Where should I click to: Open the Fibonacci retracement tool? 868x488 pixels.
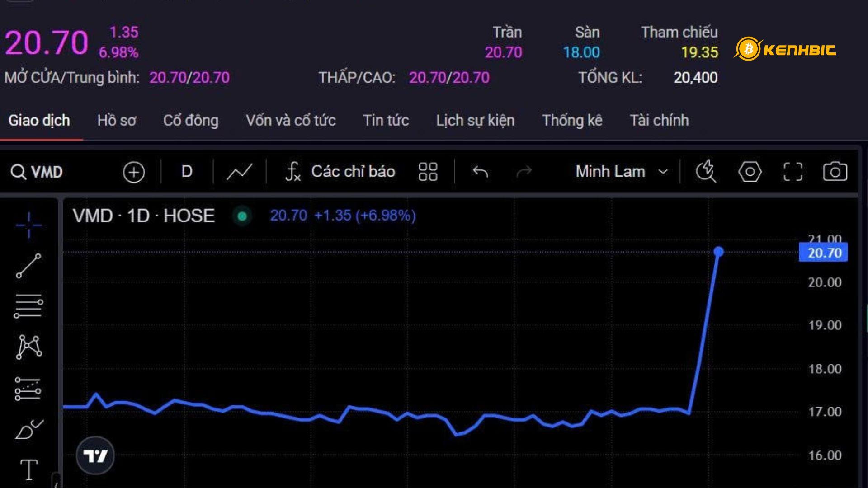[28, 306]
